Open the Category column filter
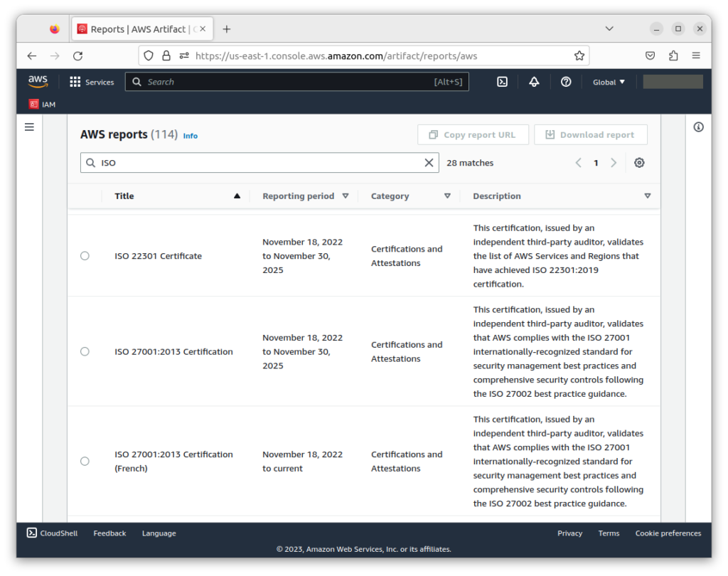This screenshot has width=728, height=576. pos(449,196)
